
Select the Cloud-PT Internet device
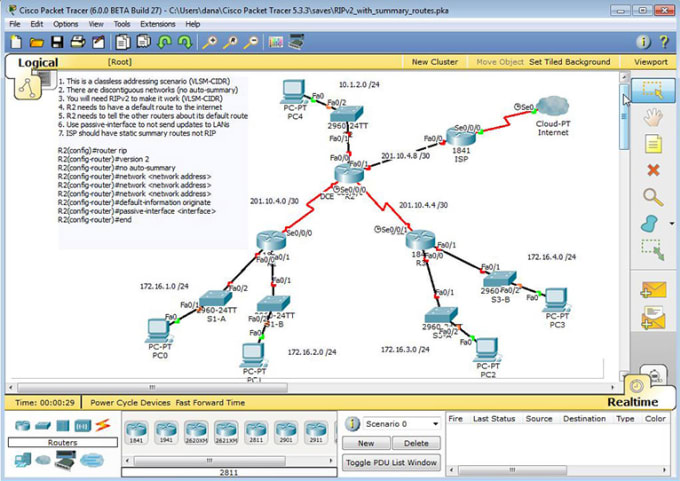pyautogui.click(x=553, y=106)
